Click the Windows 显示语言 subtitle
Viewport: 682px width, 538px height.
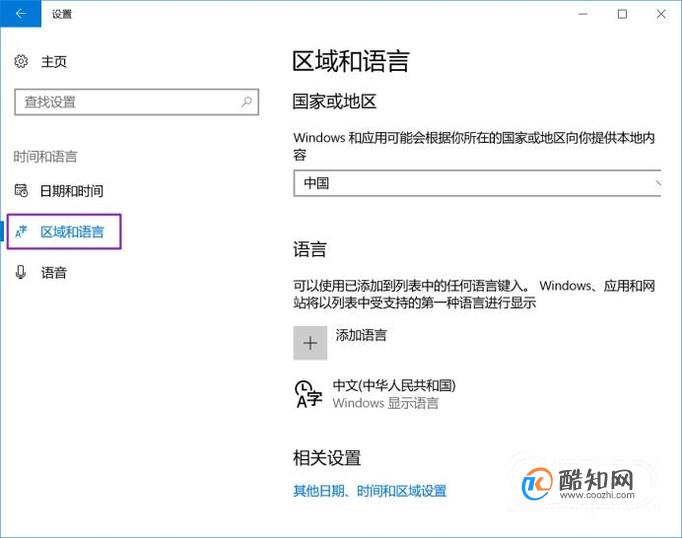pos(386,403)
